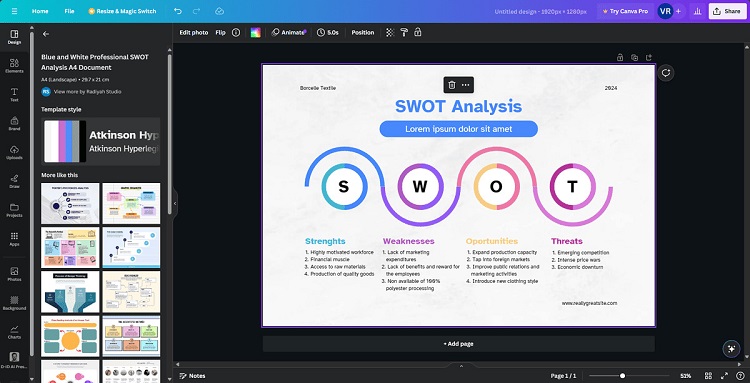
Task: Click the back arrow in template panel
Action: (45, 34)
